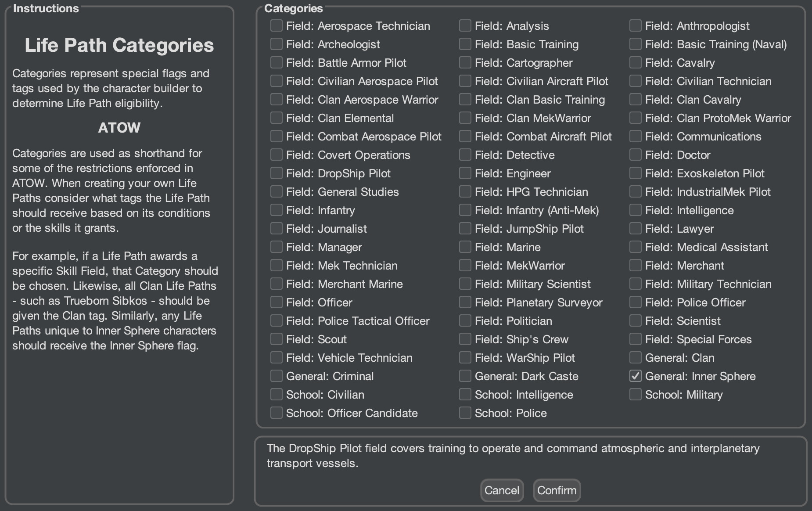
Task: Click the Confirm button
Action: click(557, 490)
